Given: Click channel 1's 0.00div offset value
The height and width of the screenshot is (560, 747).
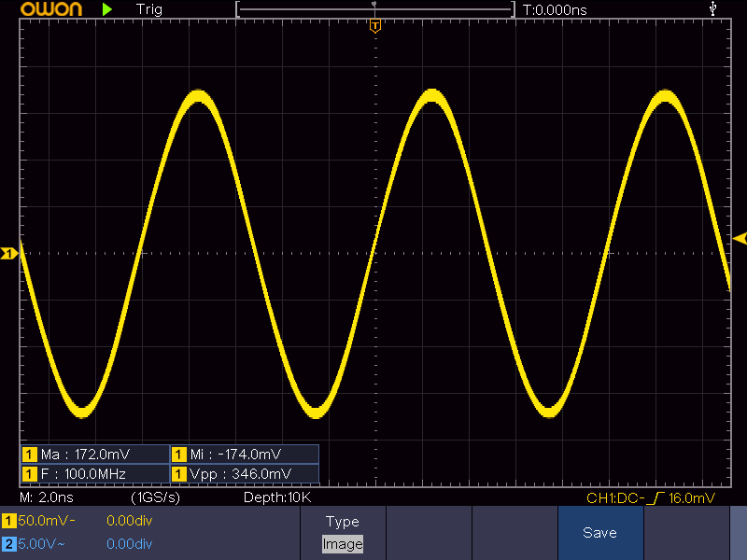Looking at the screenshot, I should pyautogui.click(x=129, y=521).
